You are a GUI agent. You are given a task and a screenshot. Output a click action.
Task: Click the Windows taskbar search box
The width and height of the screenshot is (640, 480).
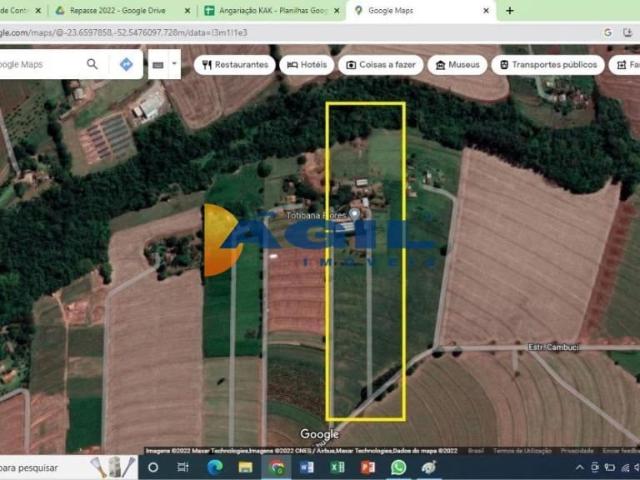[69, 468]
